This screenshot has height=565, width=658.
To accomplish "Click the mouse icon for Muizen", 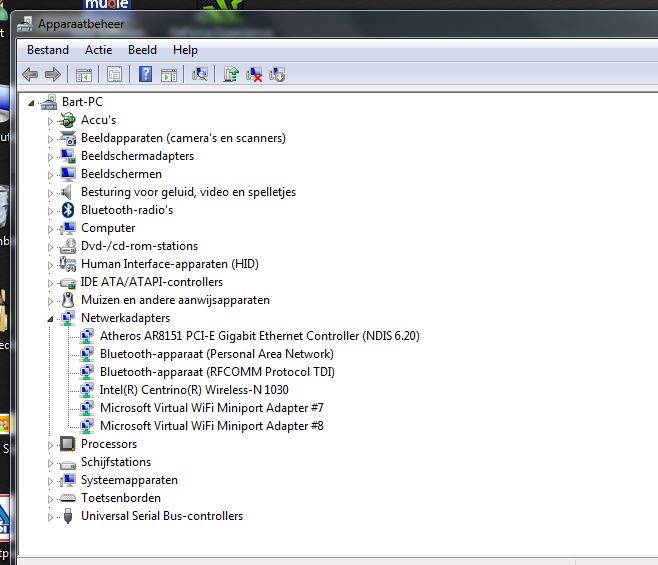I will [x=68, y=300].
